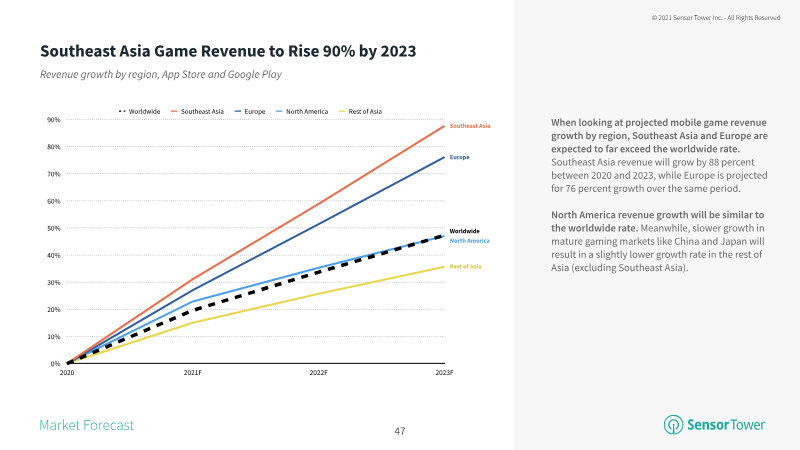Click the Europe legend color marker
The height and width of the screenshot is (450, 800).
coord(238,111)
